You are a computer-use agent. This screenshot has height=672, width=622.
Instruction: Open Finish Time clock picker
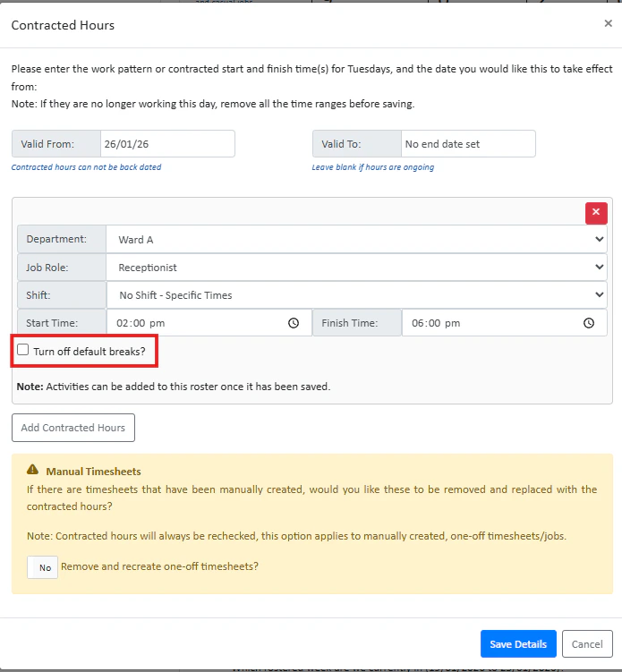(589, 323)
